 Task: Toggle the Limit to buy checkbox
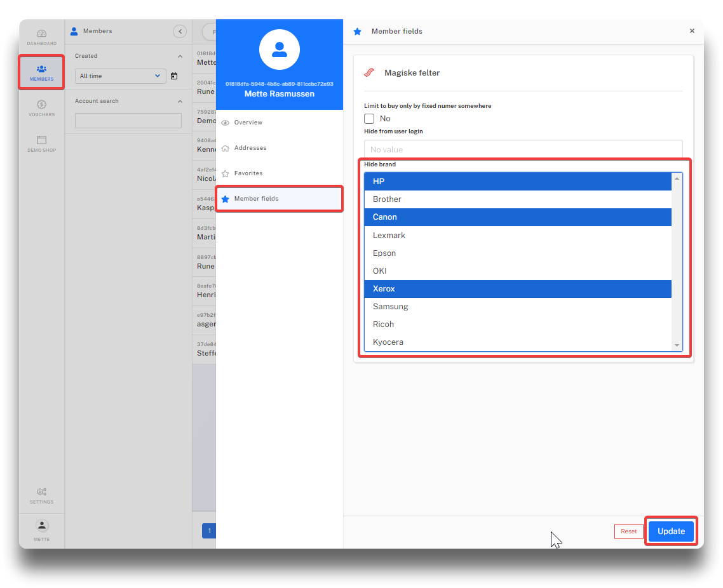point(369,119)
